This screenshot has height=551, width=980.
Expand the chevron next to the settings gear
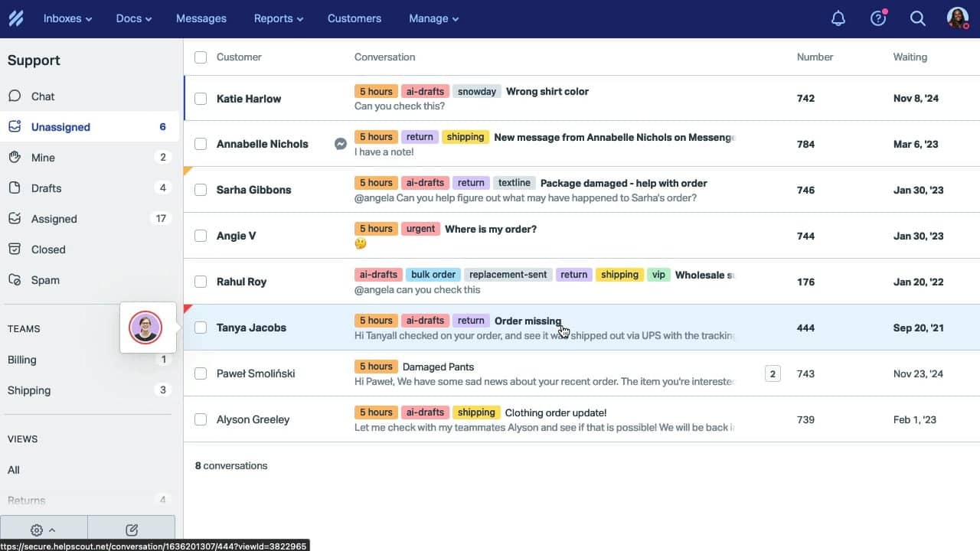[51, 529]
